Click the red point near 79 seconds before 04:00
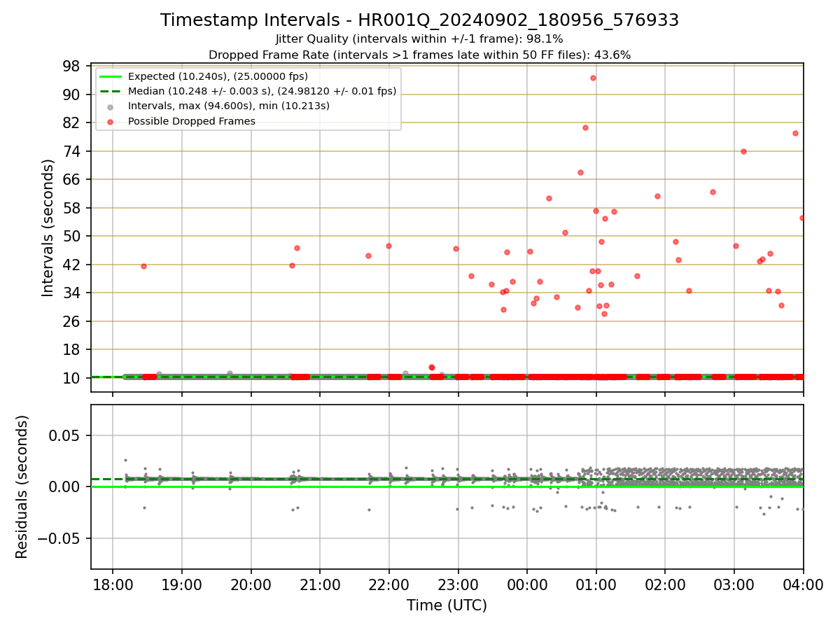This screenshot has width=840, height=630. pos(795,133)
